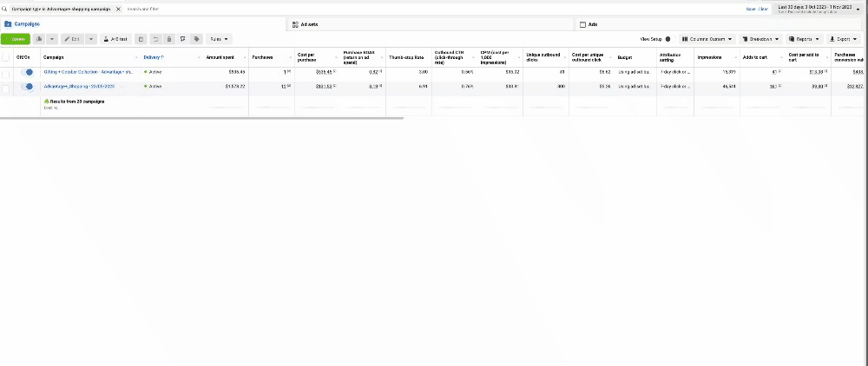Click the Ad sets tab grid icon
The image size is (868, 366).
pos(296,24)
